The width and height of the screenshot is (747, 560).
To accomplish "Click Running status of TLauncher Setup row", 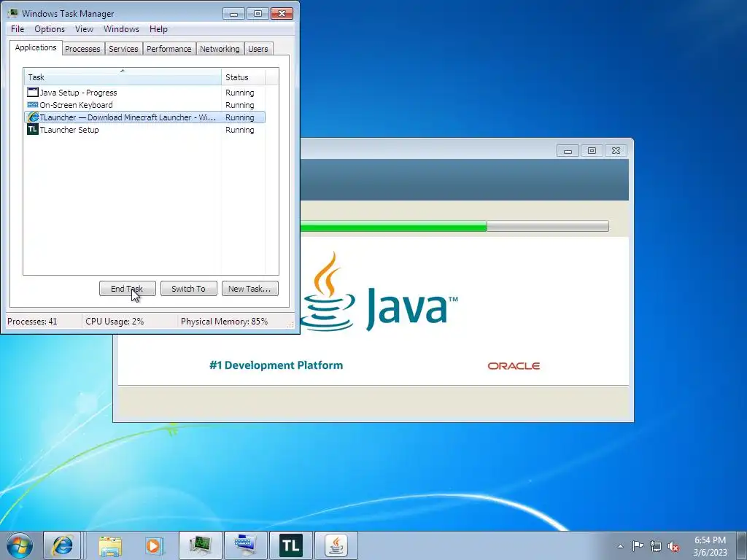I will coord(239,130).
